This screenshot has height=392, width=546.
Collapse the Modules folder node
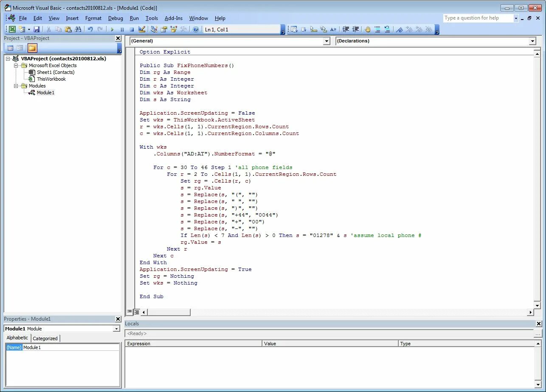[16, 86]
